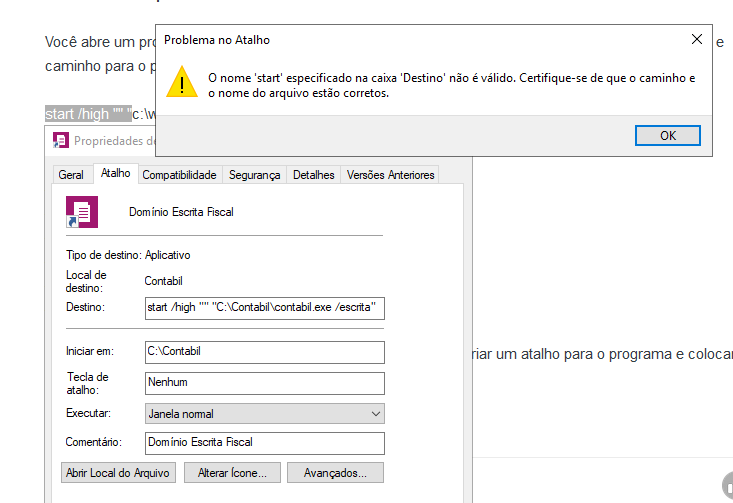Screen dimensions: 733x503
Task: Switch to the Detalhes tab
Action: pyautogui.click(x=314, y=175)
